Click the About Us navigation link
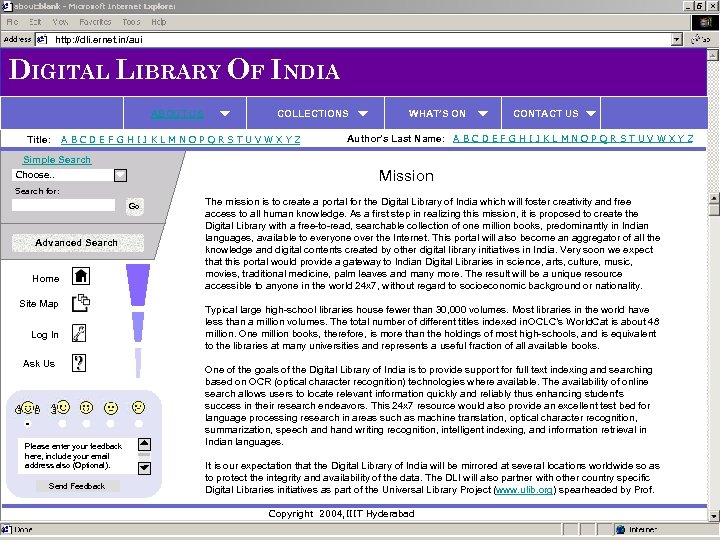The image size is (720, 540). 178,114
